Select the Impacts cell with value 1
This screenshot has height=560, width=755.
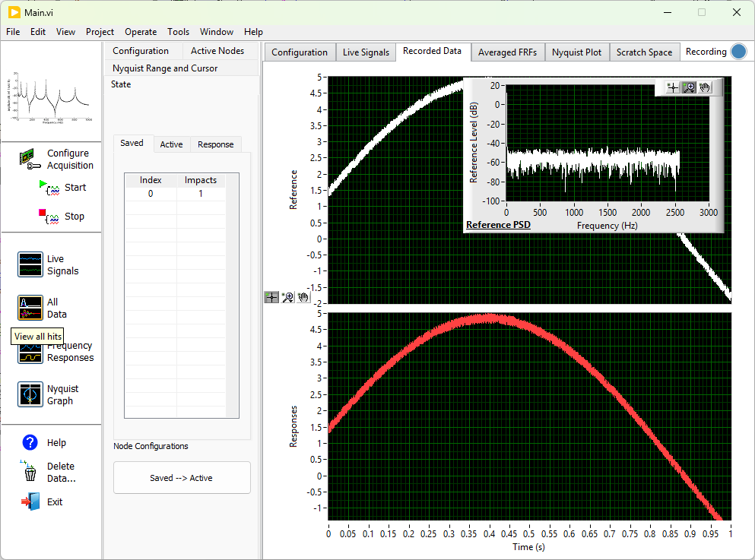coord(201,194)
